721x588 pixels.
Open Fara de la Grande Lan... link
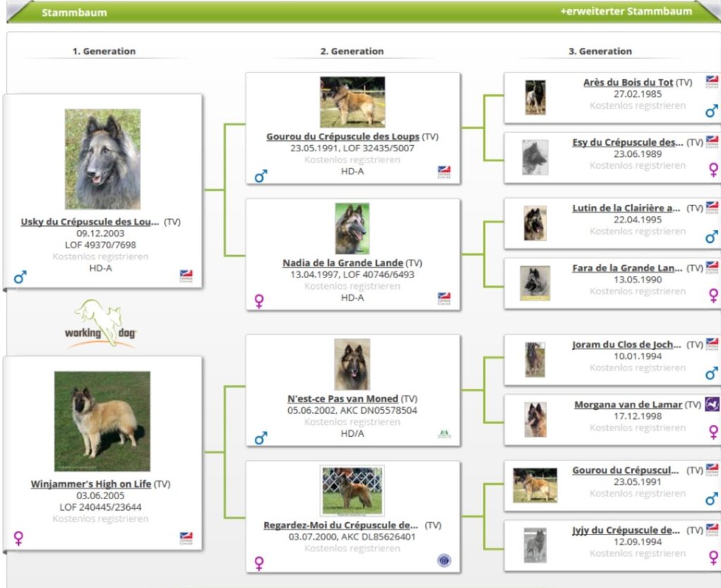tap(627, 268)
